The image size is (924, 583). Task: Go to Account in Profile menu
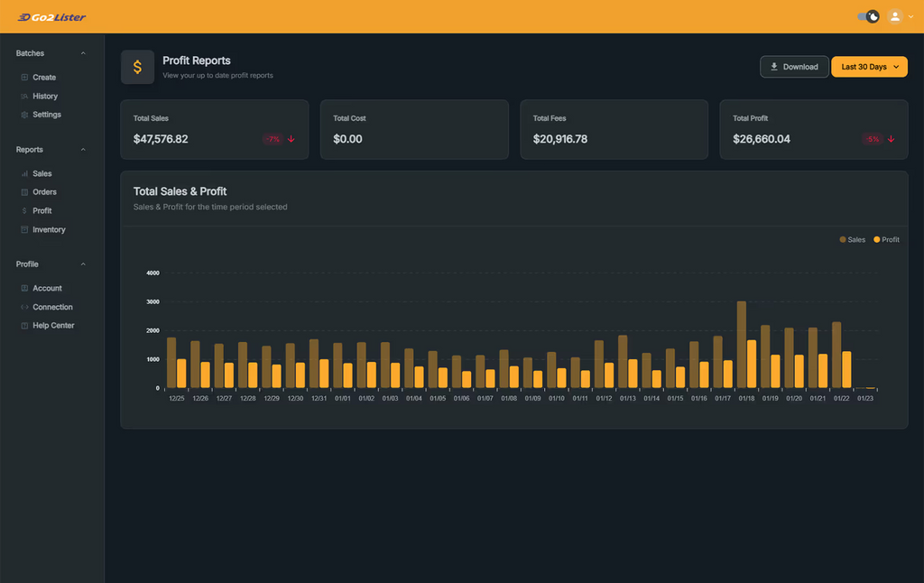point(47,289)
